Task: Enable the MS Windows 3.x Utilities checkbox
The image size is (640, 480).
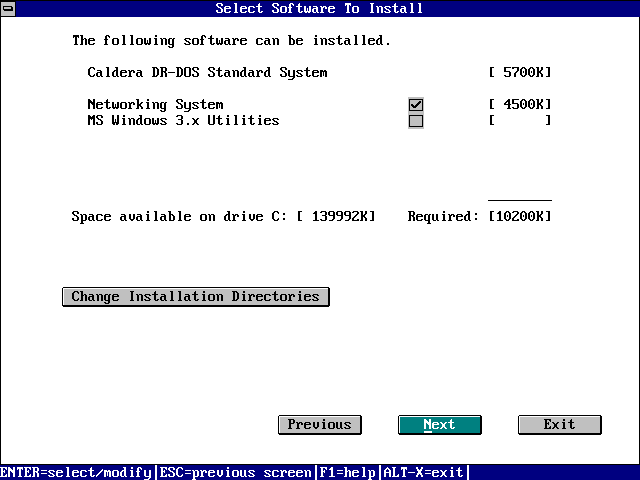Action: pos(416,121)
